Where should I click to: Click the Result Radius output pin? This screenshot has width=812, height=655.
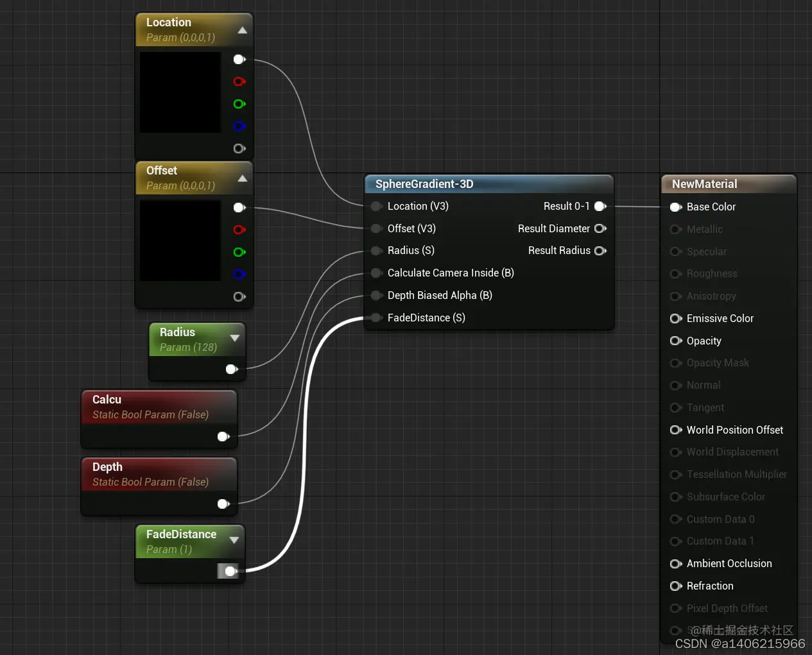[600, 250]
